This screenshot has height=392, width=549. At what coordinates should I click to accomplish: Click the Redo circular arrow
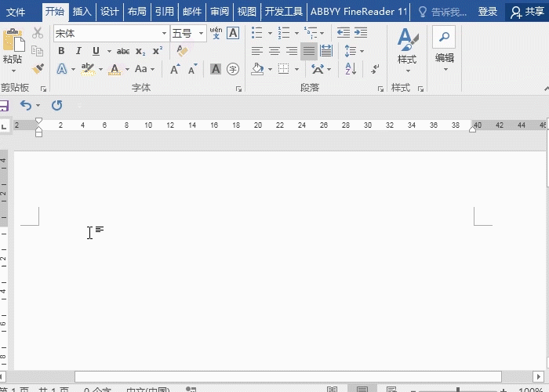pos(56,105)
